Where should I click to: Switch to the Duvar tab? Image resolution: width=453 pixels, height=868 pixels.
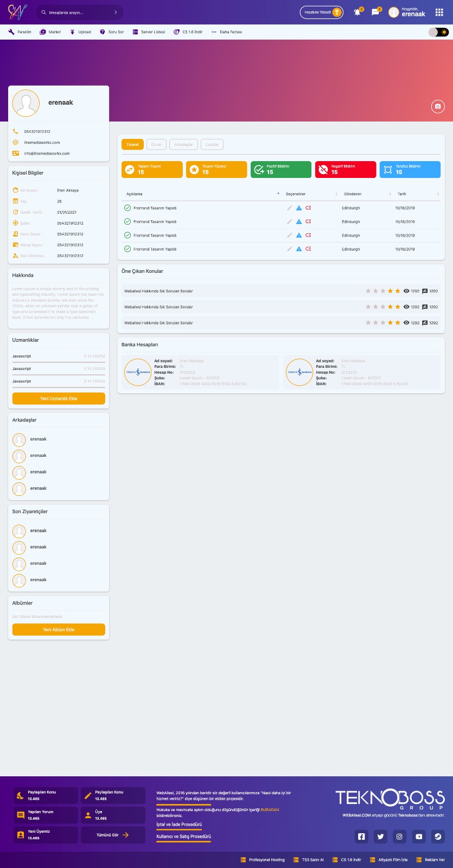point(156,144)
